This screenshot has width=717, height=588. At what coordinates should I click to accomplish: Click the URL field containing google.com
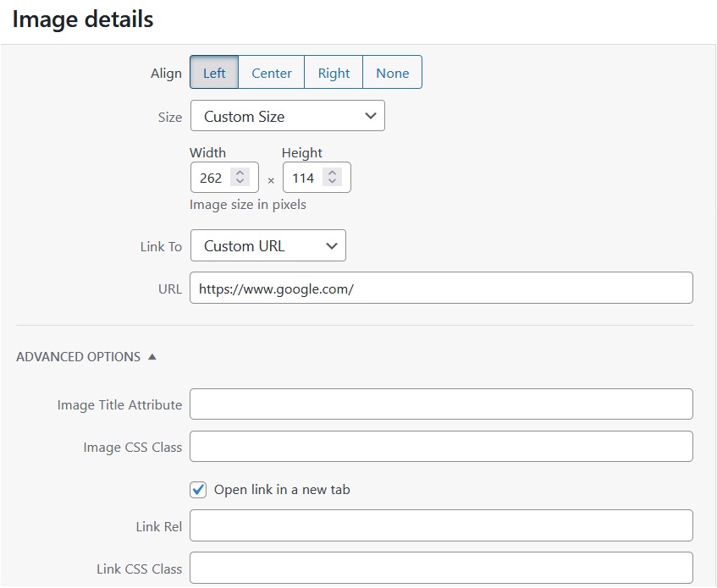pyautogui.click(x=440, y=288)
